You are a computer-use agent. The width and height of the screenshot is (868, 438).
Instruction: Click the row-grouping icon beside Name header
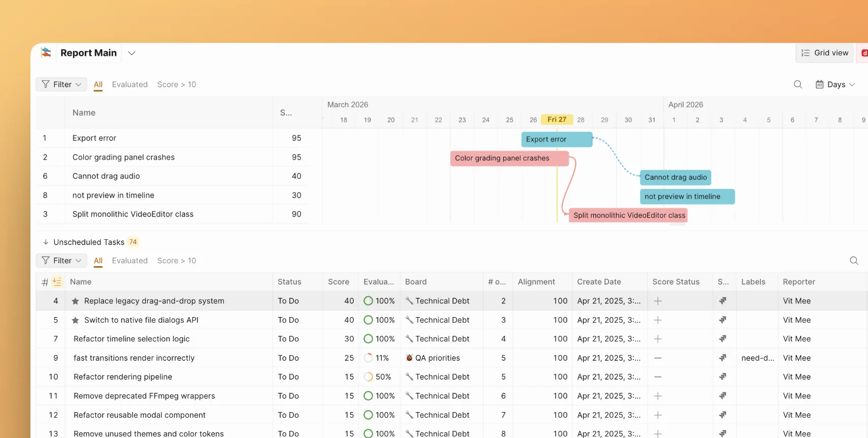[57, 281]
